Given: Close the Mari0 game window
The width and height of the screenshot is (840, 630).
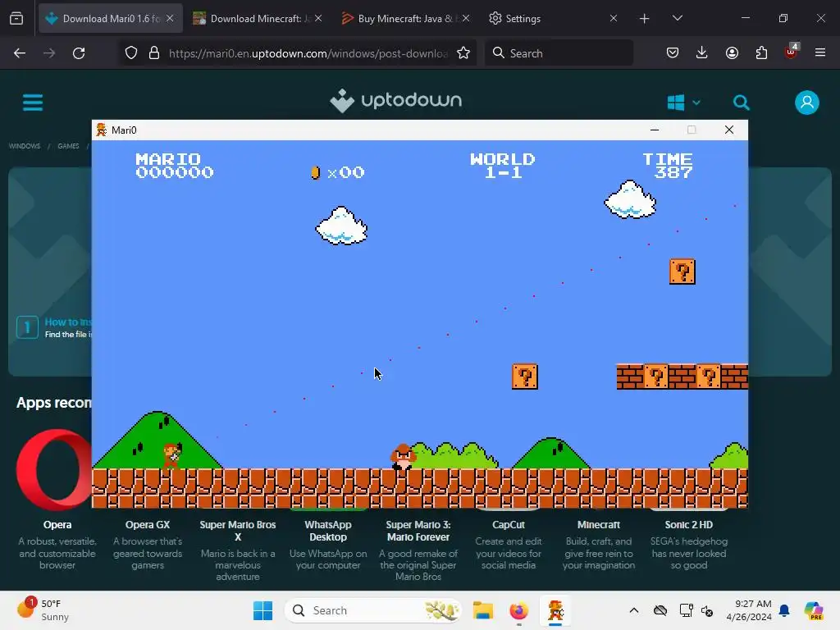Looking at the screenshot, I should [728, 130].
